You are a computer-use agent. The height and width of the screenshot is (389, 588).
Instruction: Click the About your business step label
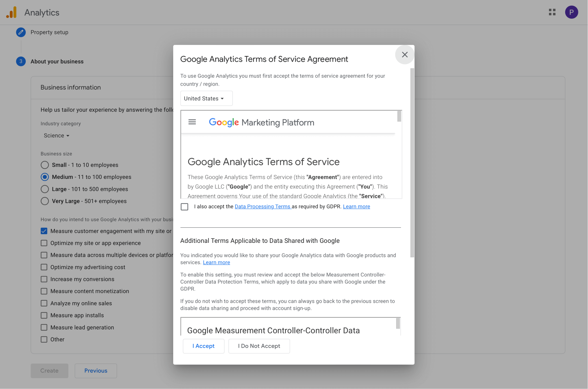coord(57,61)
